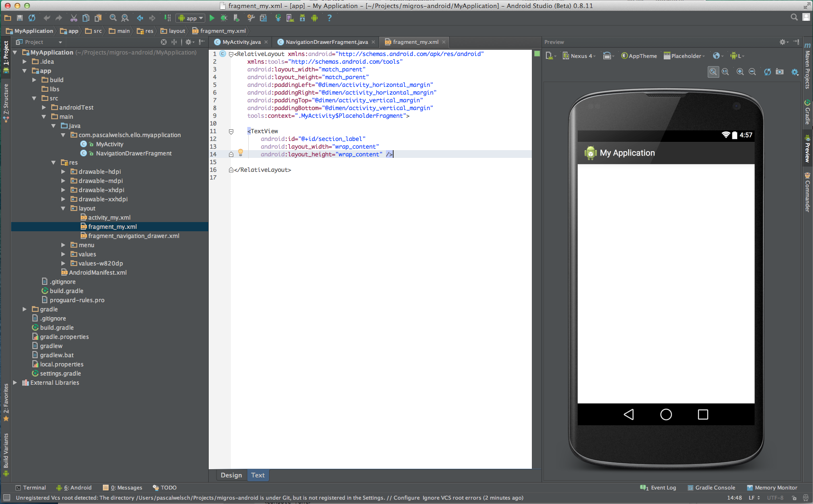Screen dimensions: 813x504
Task: Open the Memory Monitor
Action: pyautogui.click(x=772, y=488)
